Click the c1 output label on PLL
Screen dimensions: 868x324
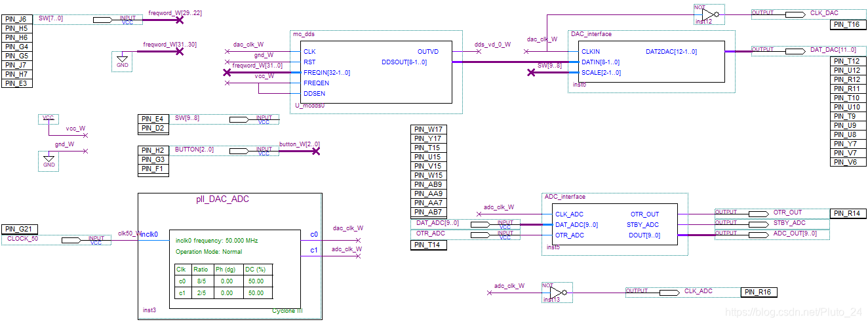[314, 250]
